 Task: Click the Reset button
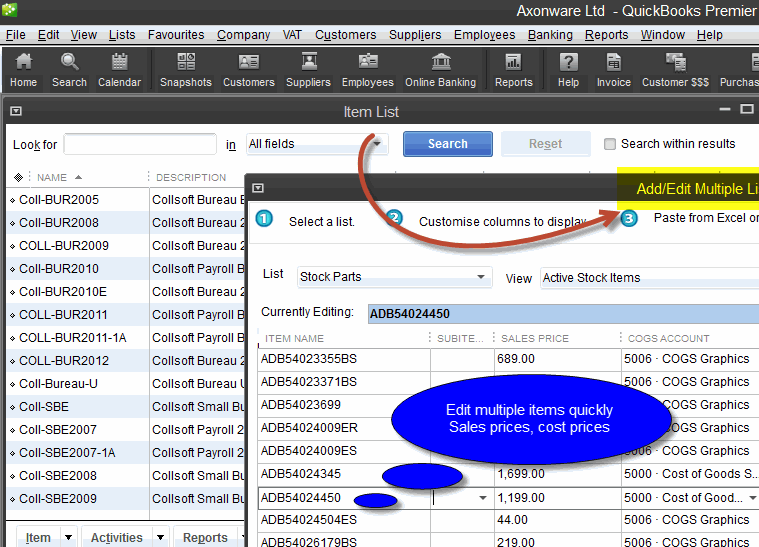coord(546,144)
